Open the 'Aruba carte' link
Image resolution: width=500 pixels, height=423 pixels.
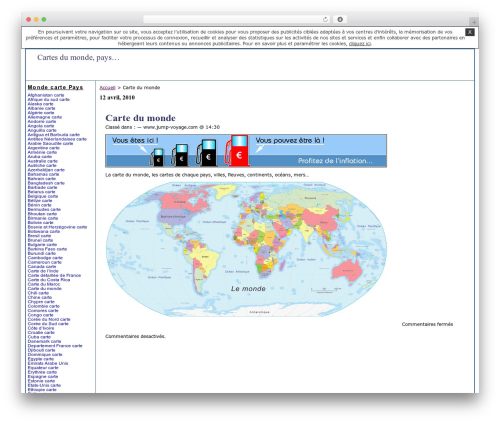click(40, 156)
